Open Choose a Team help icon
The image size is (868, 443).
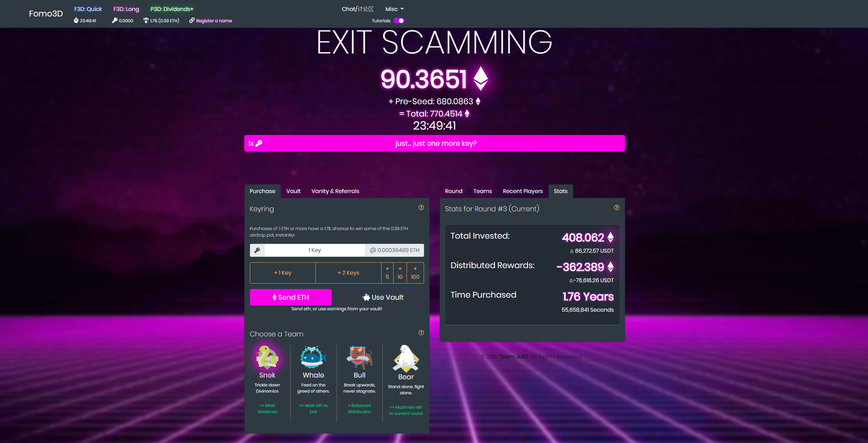pyautogui.click(x=421, y=333)
